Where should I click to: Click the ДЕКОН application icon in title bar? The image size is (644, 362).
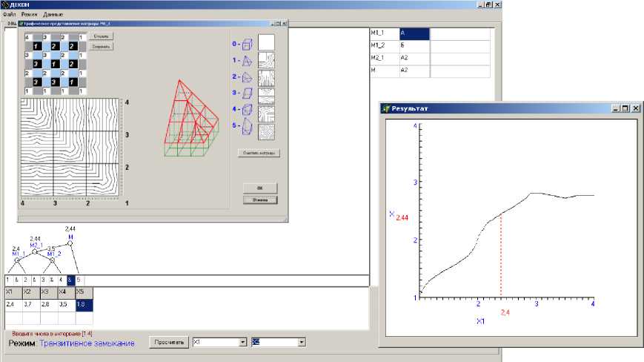tap(5, 4)
